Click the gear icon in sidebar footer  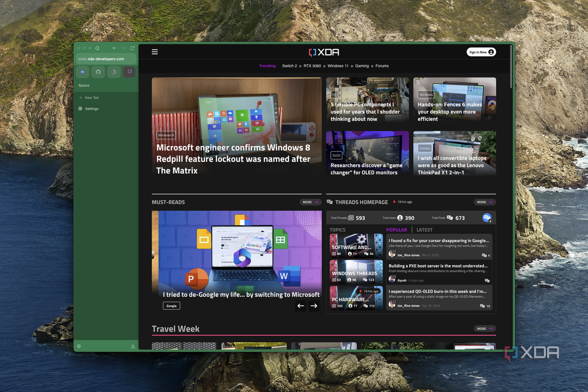(79, 346)
